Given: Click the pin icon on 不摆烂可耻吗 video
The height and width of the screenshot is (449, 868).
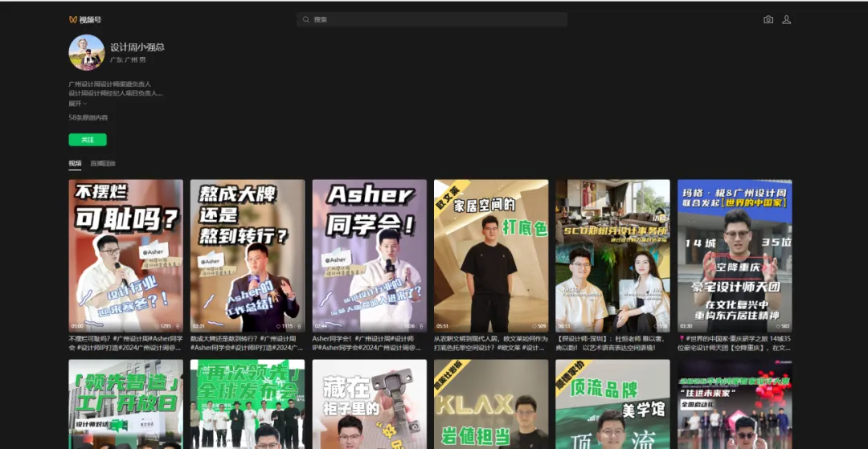Looking at the screenshot, I should (178, 326).
